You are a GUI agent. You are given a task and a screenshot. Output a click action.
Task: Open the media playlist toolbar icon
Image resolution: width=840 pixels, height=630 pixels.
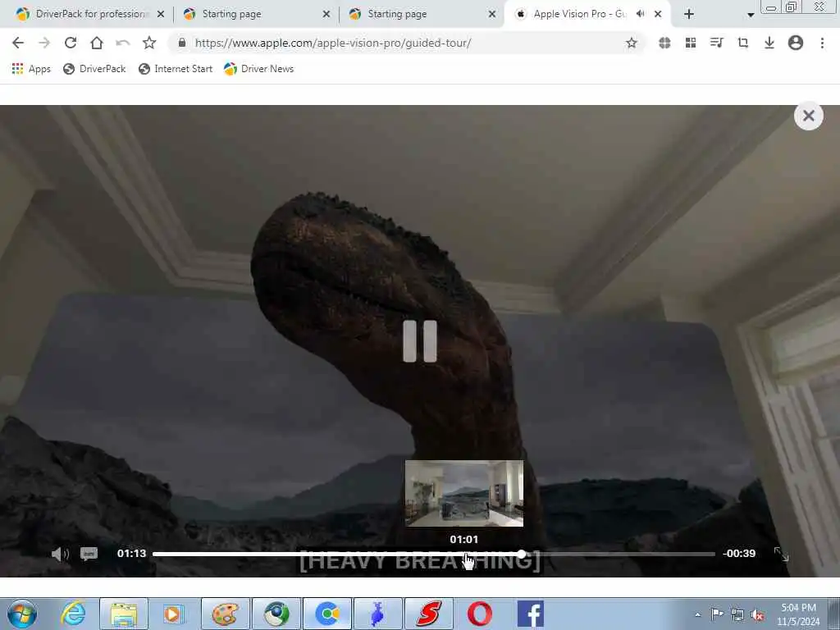tap(717, 43)
